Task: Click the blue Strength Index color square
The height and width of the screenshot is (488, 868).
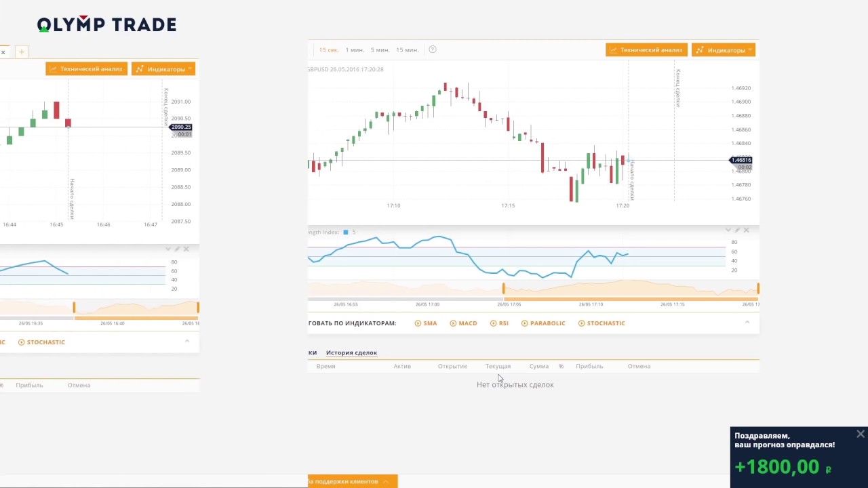Action: coord(345,232)
